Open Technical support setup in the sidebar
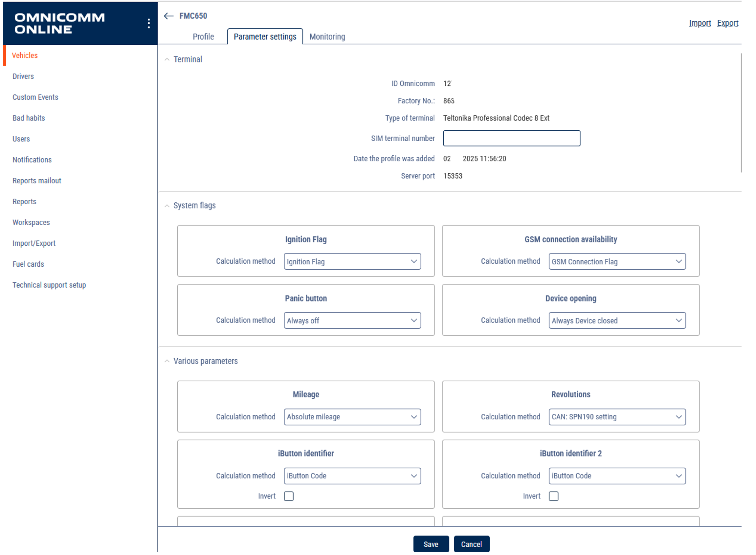This screenshot has width=756, height=555. click(x=49, y=285)
